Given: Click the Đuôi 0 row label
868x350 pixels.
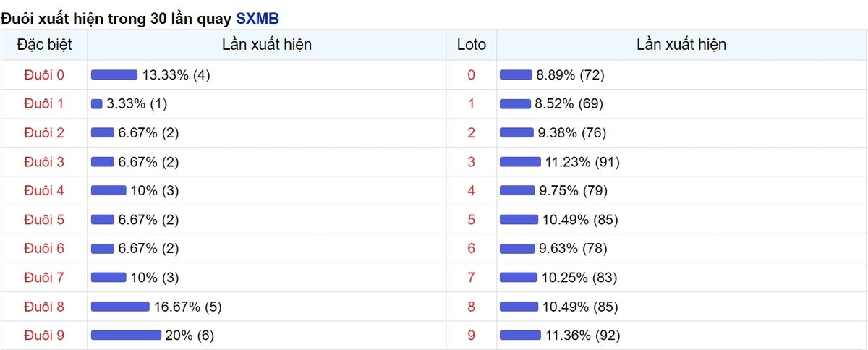Looking at the screenshot, I should click(44, 75).
